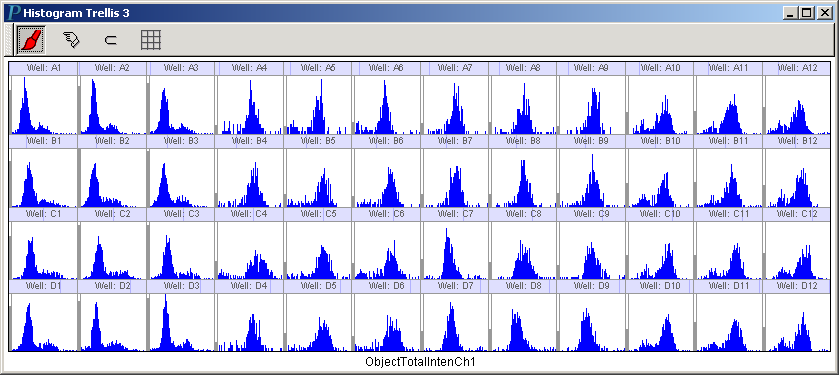
Task: Select the Well: A9 histogram
Action: point(592,105)
